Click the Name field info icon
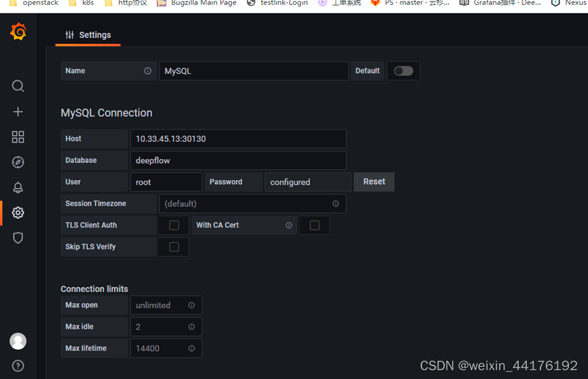The width and height of the screenshot is (588, 379). pyautogui.click(x=148, y=71)
